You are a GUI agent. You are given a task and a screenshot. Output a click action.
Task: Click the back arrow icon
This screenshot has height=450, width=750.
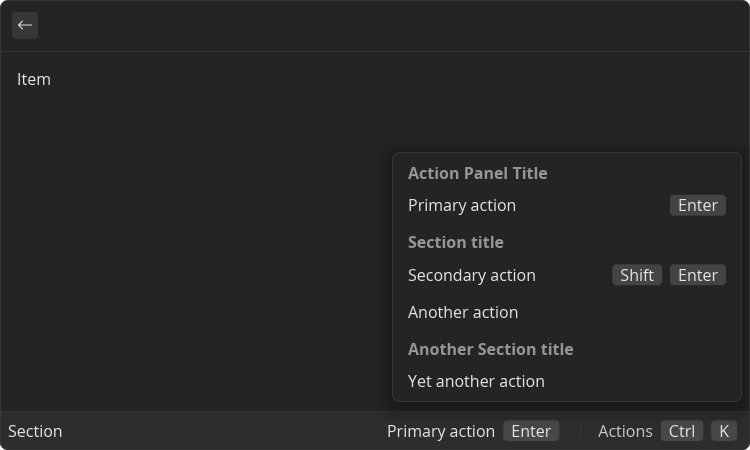click(25, 25)
